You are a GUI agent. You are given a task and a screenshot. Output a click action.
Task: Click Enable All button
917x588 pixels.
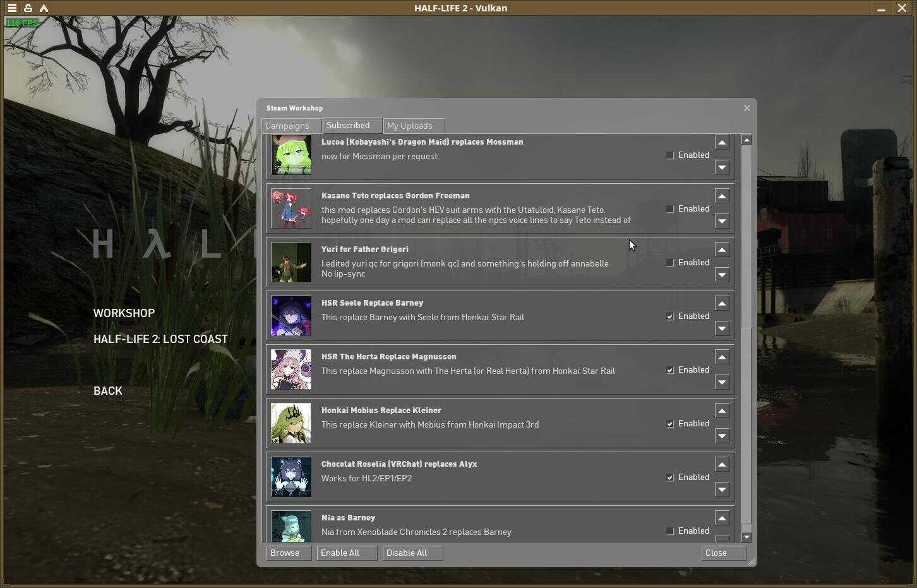(x=347, y=553)
